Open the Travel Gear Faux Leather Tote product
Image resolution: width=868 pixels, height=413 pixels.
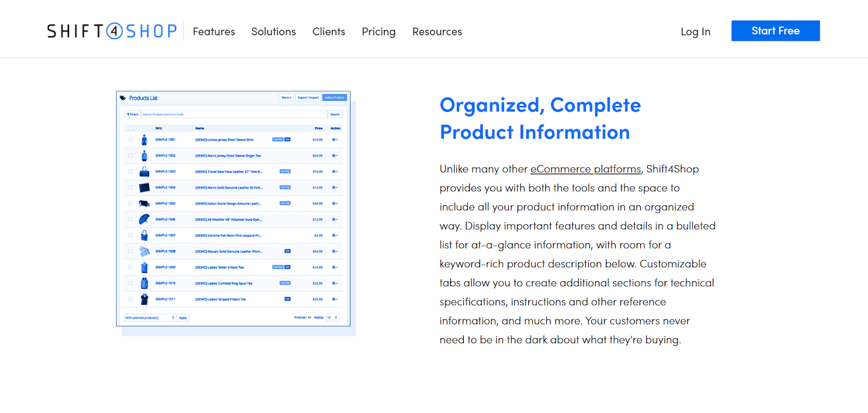pyautogui.click(x=228, y=171)
